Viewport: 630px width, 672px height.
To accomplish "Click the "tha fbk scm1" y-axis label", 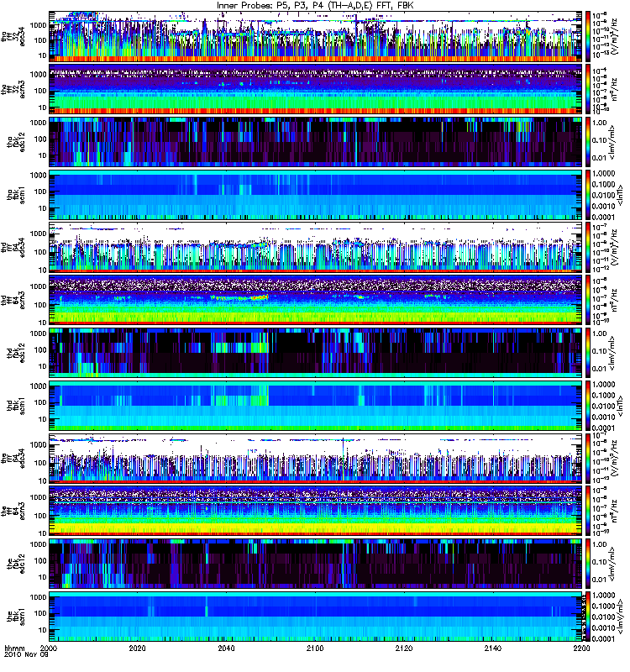I will (16, 194).
